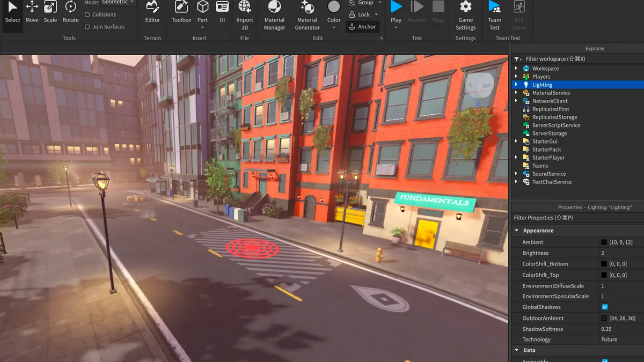Expand the Workspace tree node
644x362 pixels.
(516, 69)
